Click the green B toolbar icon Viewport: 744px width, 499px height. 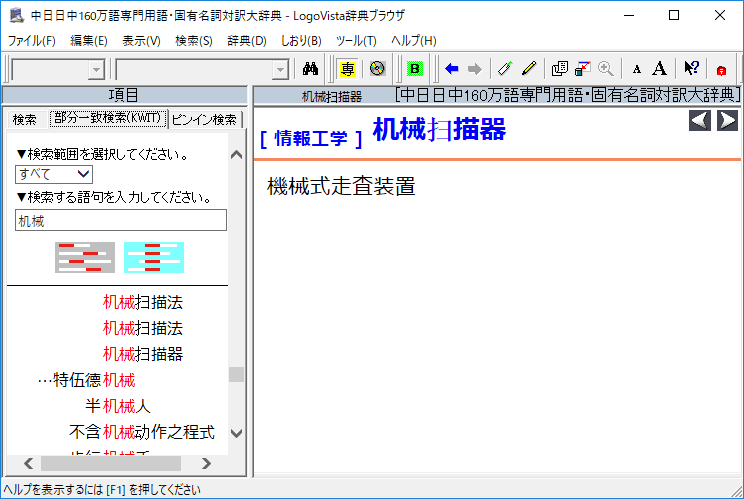[x=415, y=69]
